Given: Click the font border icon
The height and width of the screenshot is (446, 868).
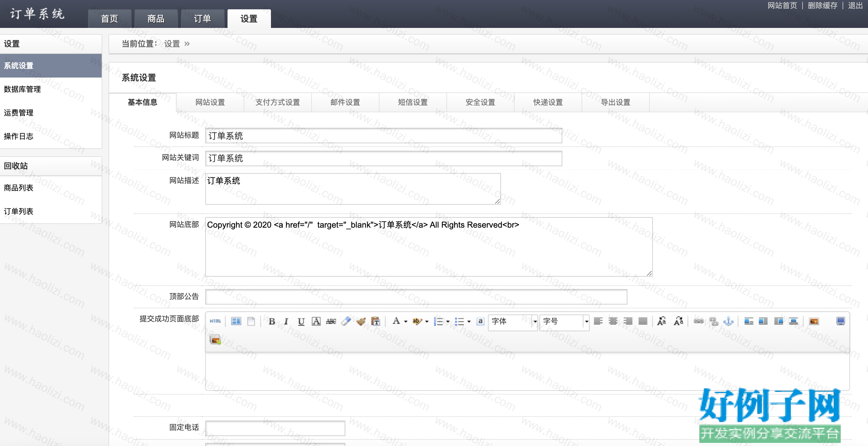Looking at the screenshot, I should pyautogui.click(x=316, y=321).
